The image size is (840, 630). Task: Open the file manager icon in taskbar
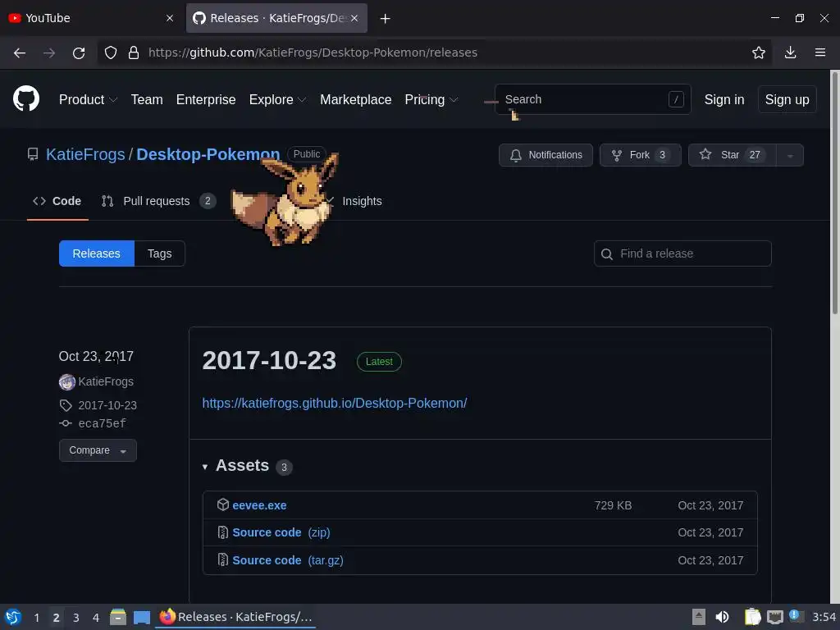click(x=118, y=617)
